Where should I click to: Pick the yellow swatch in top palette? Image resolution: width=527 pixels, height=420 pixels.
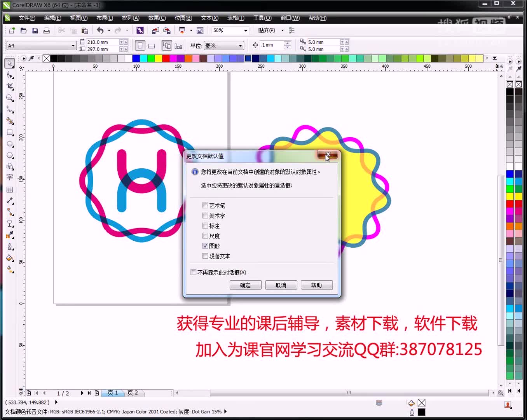point(158,58)
